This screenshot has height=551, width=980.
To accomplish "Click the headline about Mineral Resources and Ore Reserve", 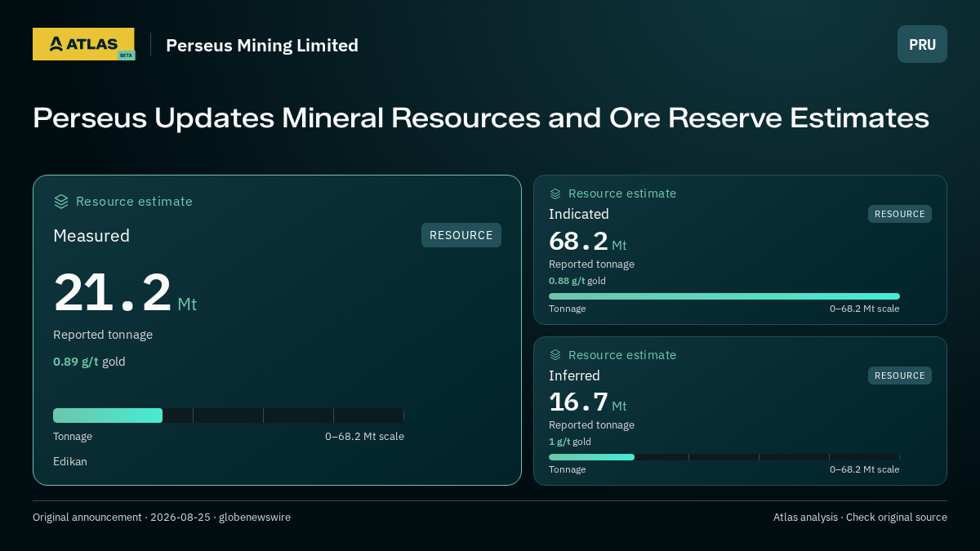I will (x=481, y=118).
